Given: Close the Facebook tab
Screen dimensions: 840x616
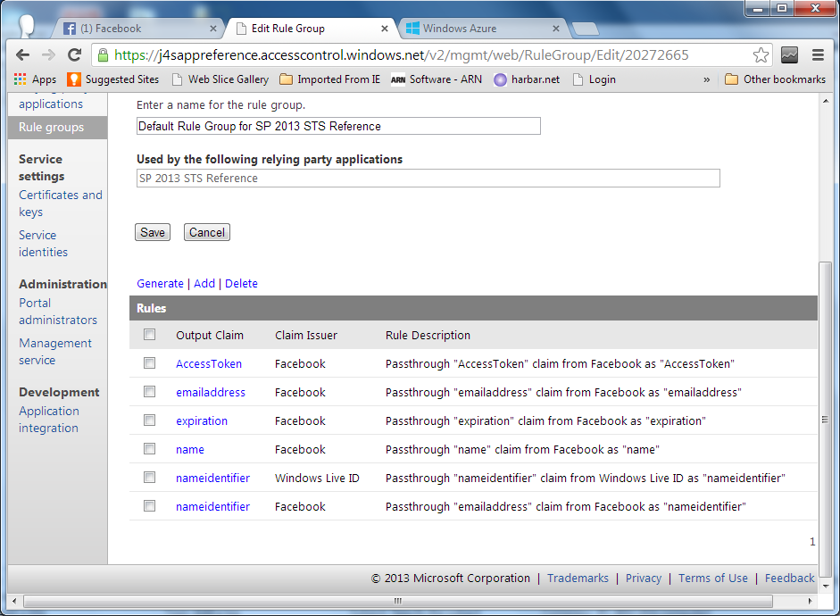Looking at the screenshot, I should [x=213, y=29].
